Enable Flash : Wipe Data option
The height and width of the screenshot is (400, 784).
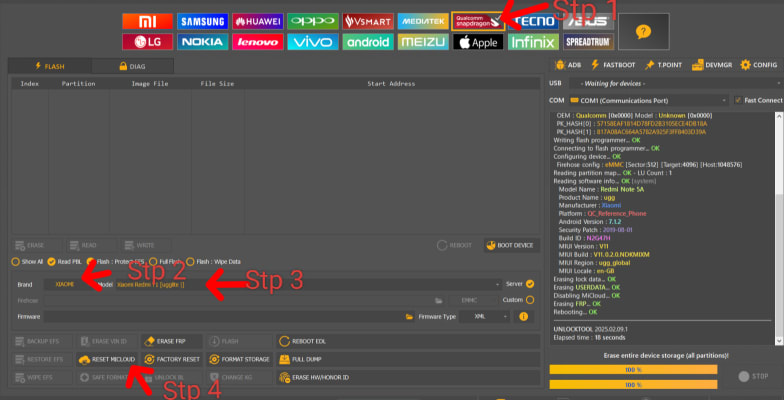click(x=214, y=262)
